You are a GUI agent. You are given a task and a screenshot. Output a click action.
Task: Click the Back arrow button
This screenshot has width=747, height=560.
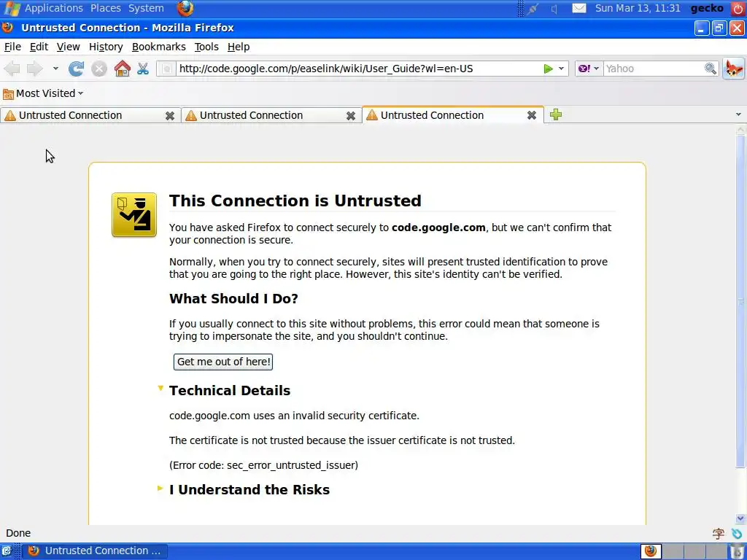tap(12, 69)
